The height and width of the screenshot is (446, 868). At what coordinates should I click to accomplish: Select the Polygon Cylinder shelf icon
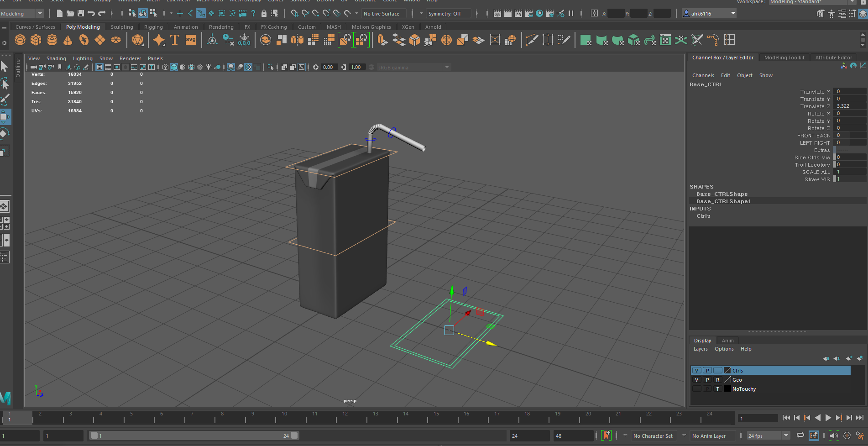(52, 40)
